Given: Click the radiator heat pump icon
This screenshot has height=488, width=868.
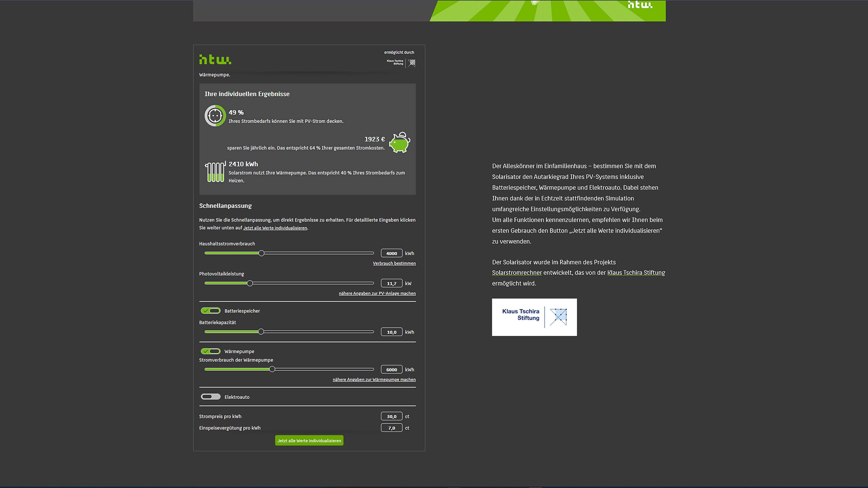Looking at the screenshot, I should [x=215, y=172].
